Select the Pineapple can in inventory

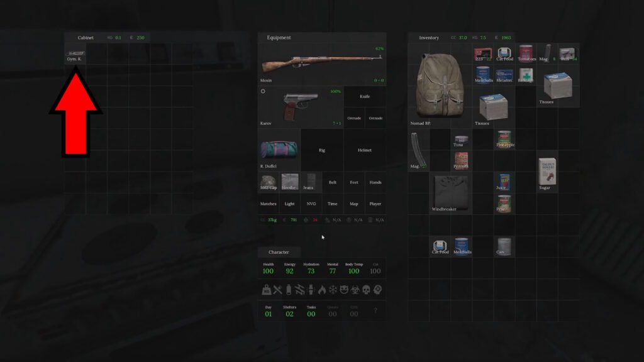(504, 140)
